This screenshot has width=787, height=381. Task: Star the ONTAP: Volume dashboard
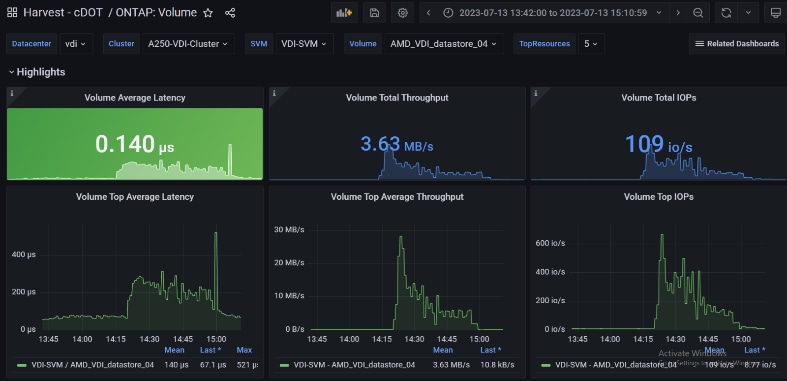tap(208, 13)
